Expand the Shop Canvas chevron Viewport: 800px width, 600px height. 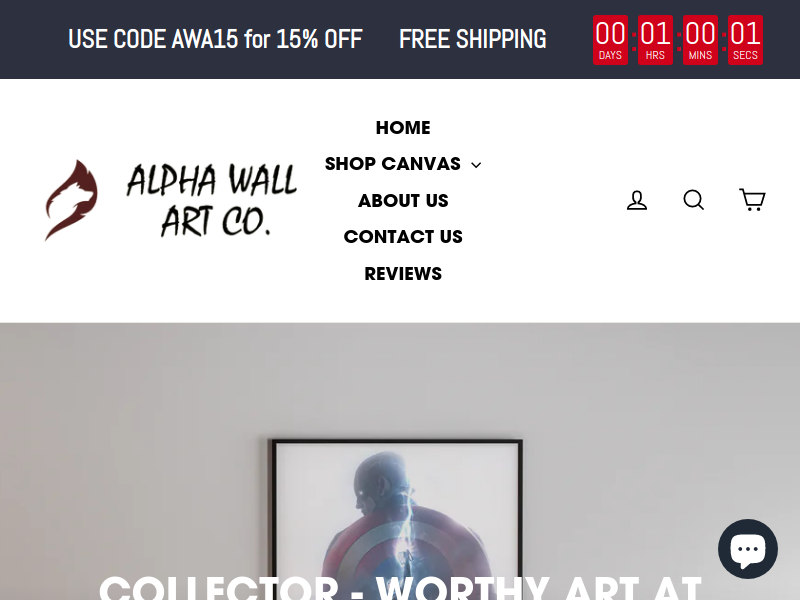pos(476,165)
